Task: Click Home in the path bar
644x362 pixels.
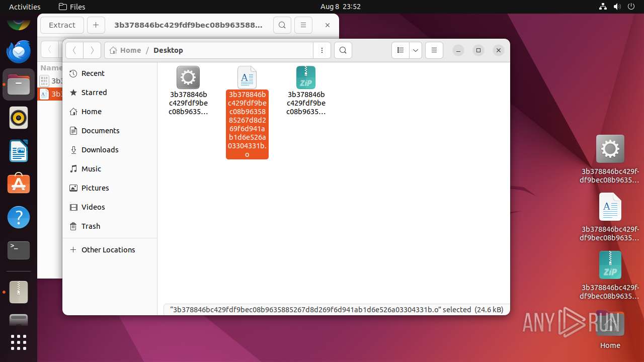Action: (125, 50)
